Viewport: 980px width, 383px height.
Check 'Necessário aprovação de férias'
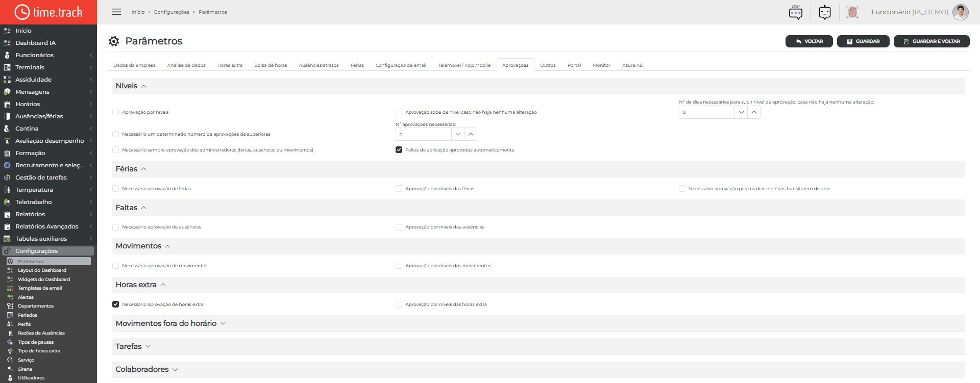(115, 189)
